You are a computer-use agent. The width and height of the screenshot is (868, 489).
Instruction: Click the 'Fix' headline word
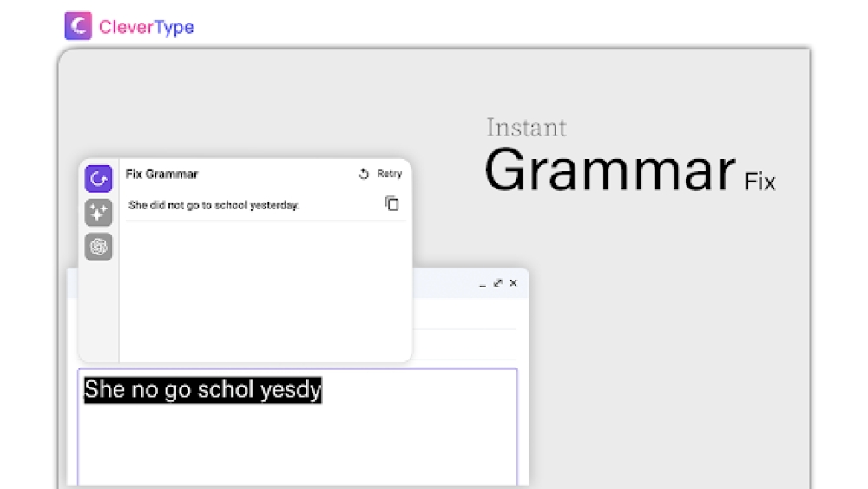click(759, 182)
